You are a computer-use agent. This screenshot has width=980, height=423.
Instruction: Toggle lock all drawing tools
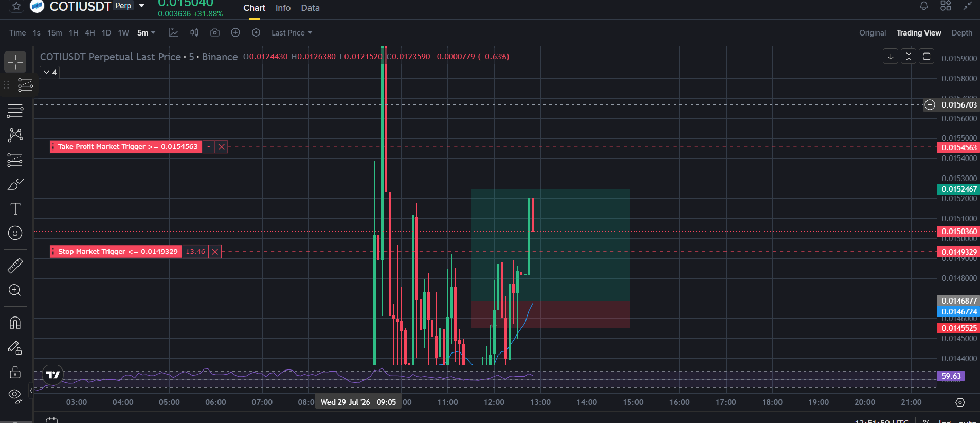coord(15,372)
